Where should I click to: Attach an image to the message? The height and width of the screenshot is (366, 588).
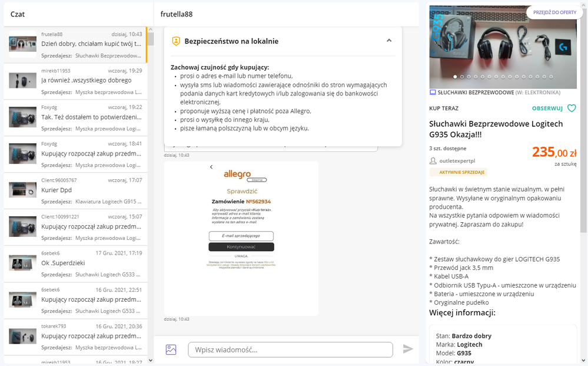click(171, 349)
